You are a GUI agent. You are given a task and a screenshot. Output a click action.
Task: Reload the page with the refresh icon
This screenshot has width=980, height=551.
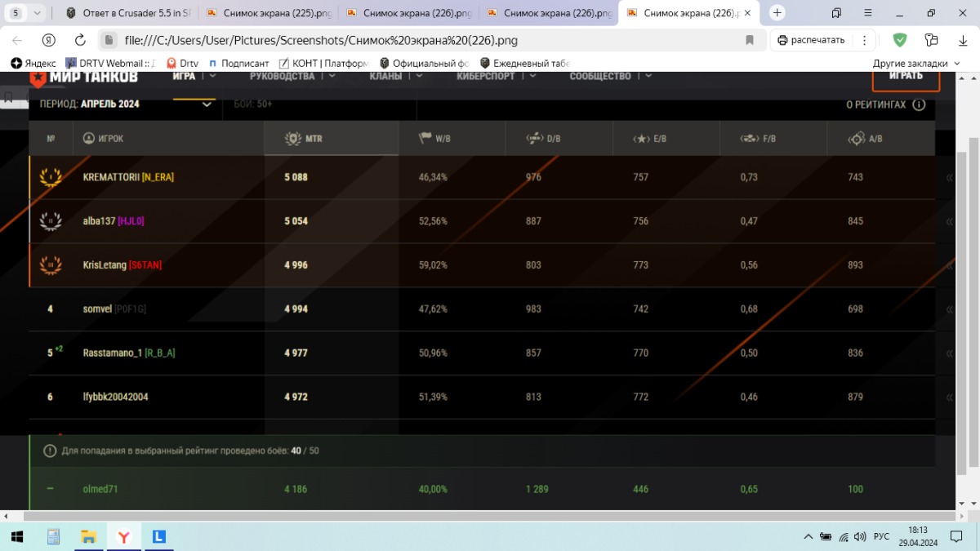80,40
